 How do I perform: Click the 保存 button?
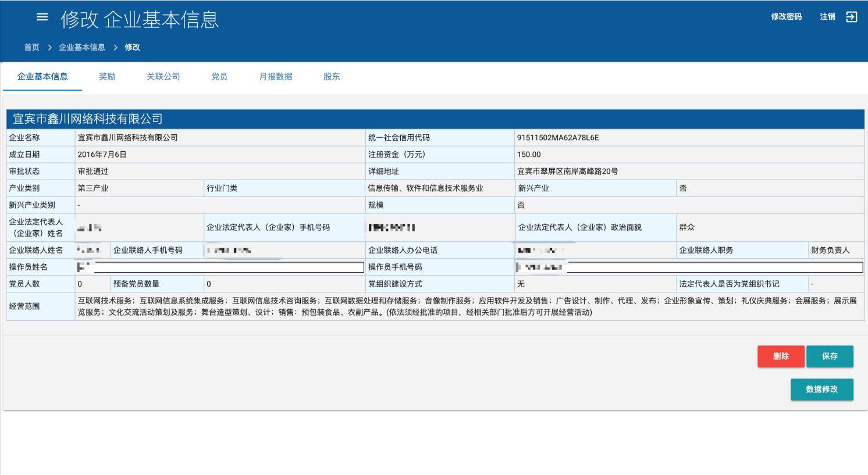(x=830, y=356)
